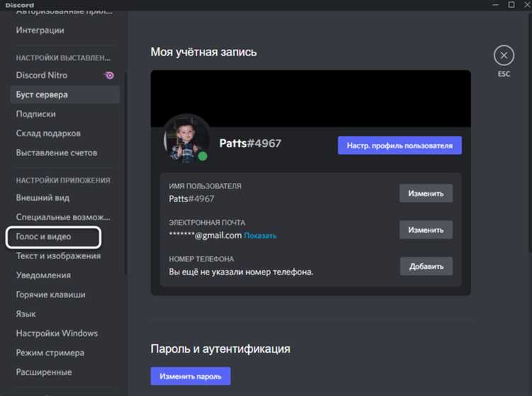Viewport: 532px width, 396px height.
Task: Click Настр. профиль пользователя button
Action: pyautogui.click(x=399, y=145)
